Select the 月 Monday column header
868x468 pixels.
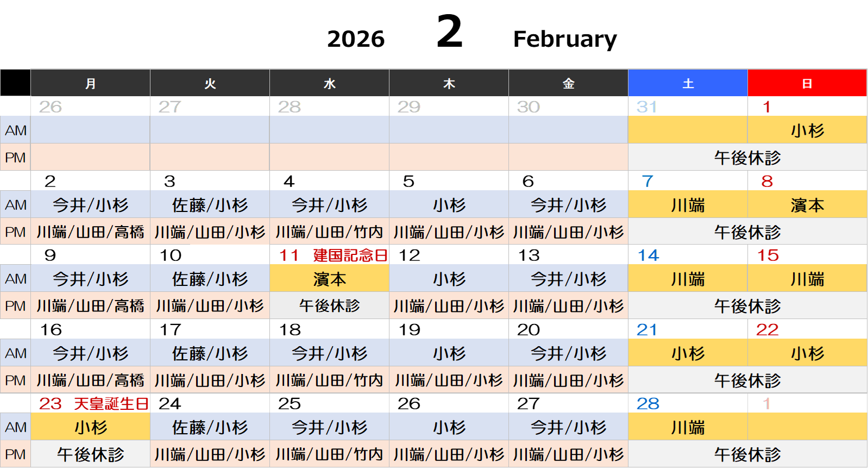click(90, 83)
